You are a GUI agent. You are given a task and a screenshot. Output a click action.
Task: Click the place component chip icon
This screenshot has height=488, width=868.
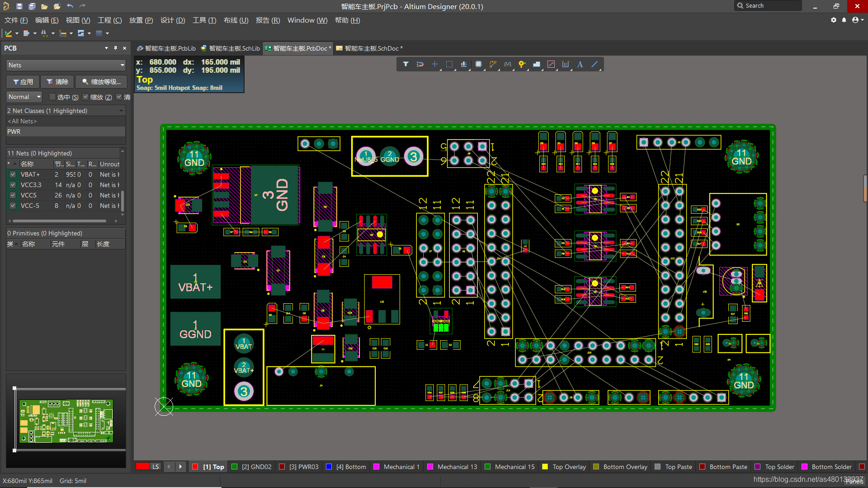(478, 64)
